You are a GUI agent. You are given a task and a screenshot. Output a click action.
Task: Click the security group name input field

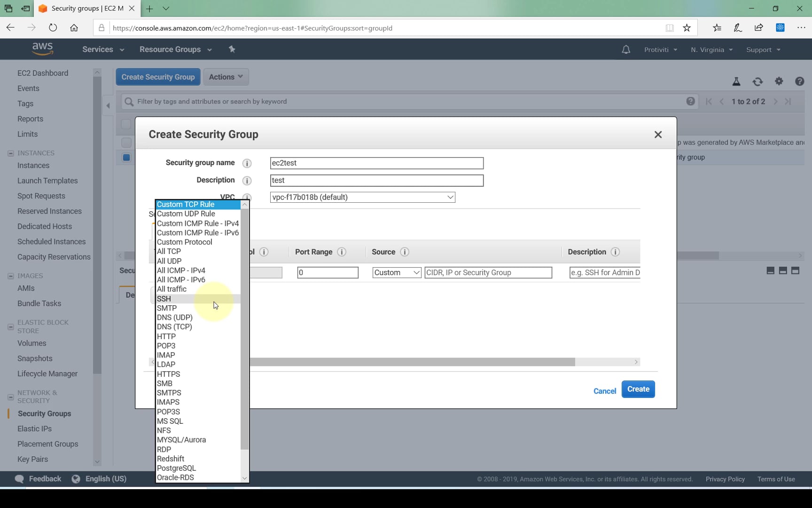tap(376, 163)
